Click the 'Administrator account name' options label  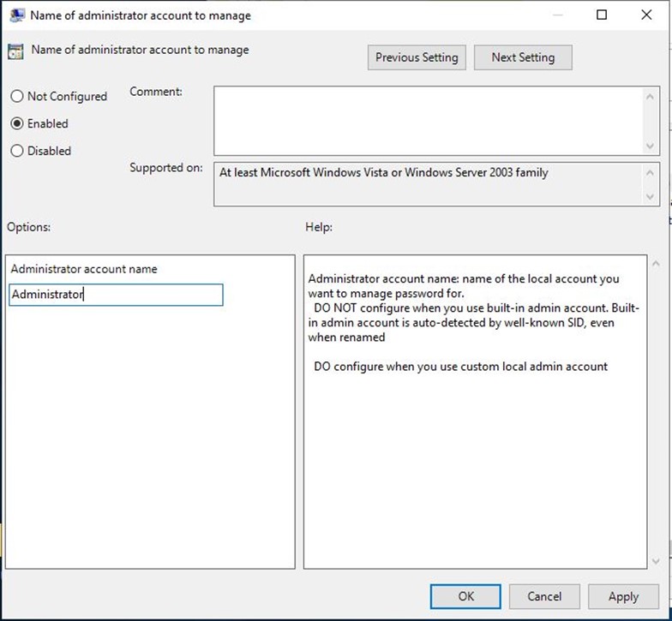click(x=84, y=269)
